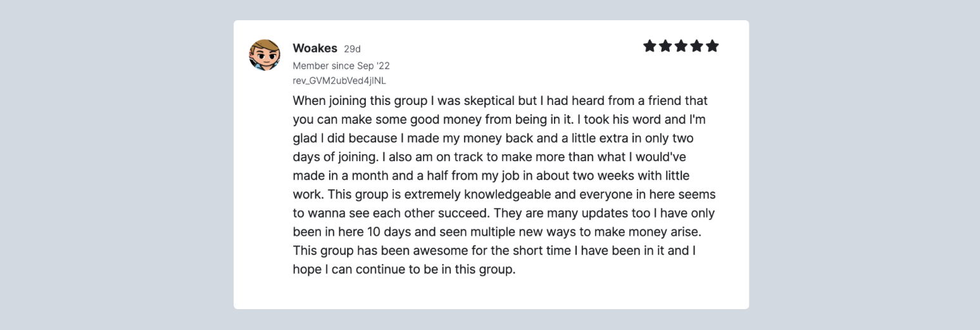Click the opening line 'When joining this group'
980x330 pixels.
(x=352, y=101)
